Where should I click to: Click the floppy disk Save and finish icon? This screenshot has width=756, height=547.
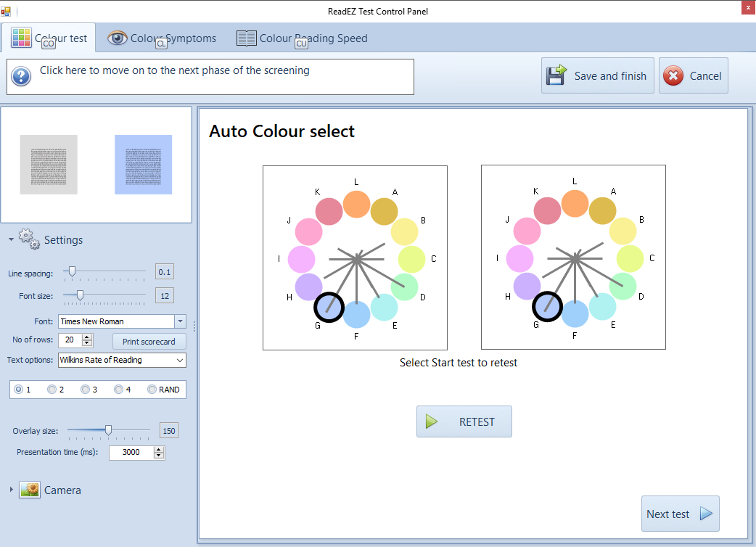point(556,76)
